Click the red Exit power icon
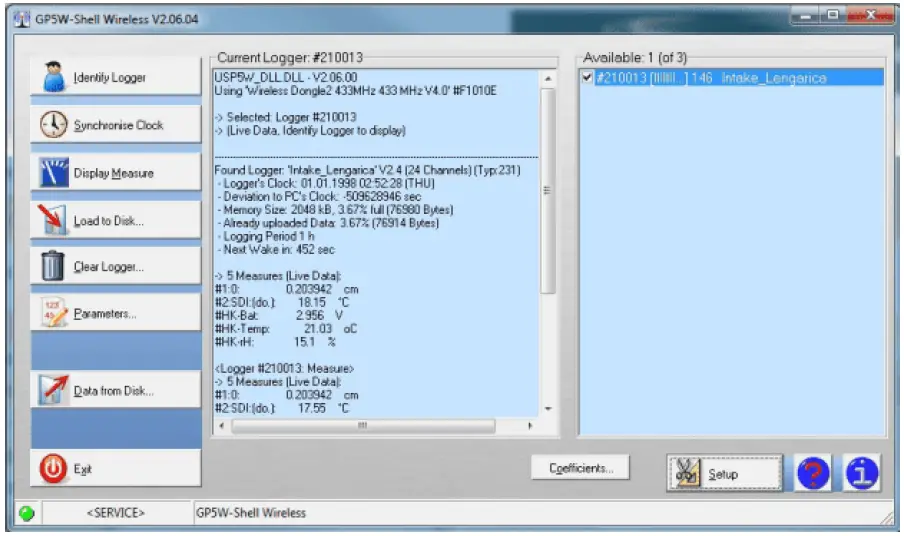Image resolution: width=904 pixels, height=536 pixels. pyautogui.click(x=53, y=469)
